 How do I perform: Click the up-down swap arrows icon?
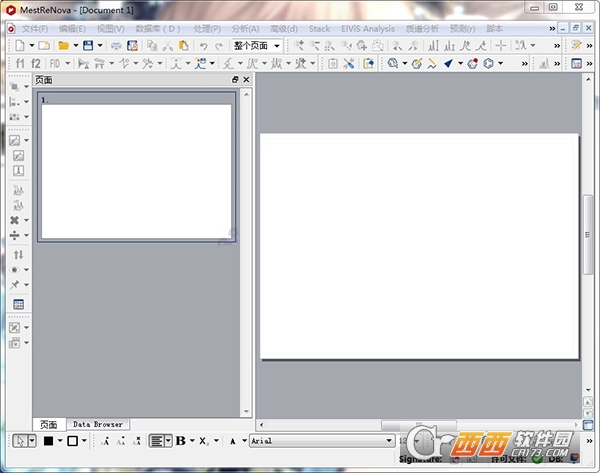click(x=18, y=254)
